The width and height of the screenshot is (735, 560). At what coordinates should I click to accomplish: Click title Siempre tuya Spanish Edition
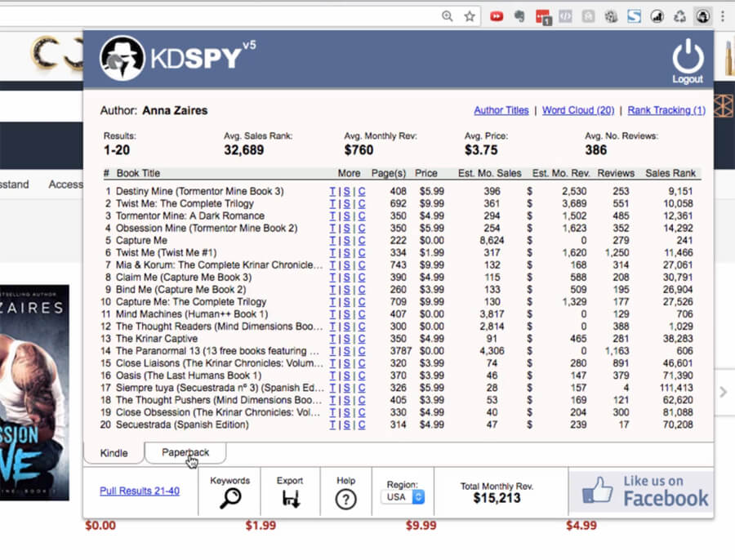(220, 388)
